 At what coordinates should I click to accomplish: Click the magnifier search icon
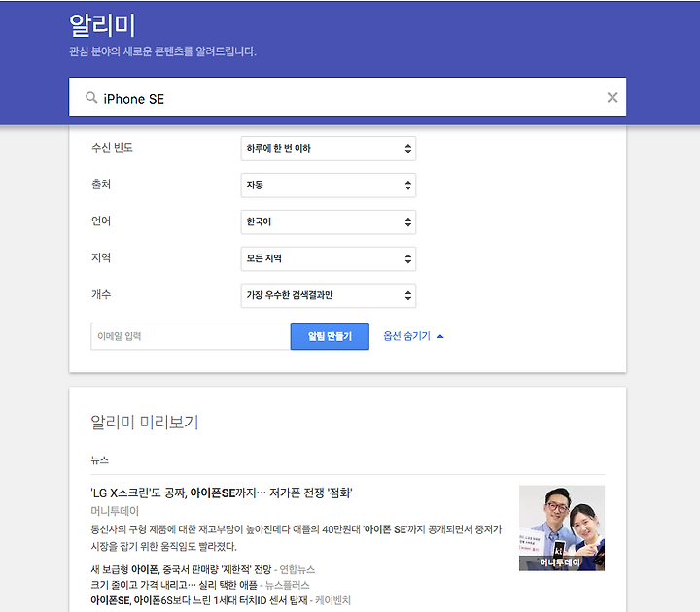tap(91, 98)
